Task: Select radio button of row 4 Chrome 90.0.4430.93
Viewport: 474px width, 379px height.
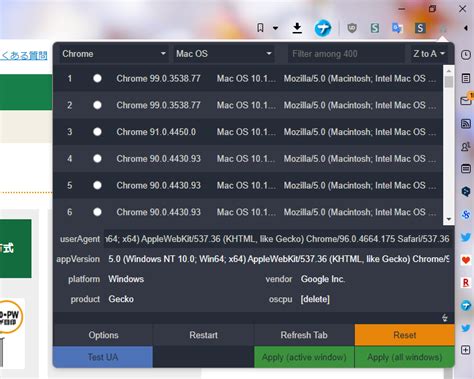Action: click(x=97, y=158)
